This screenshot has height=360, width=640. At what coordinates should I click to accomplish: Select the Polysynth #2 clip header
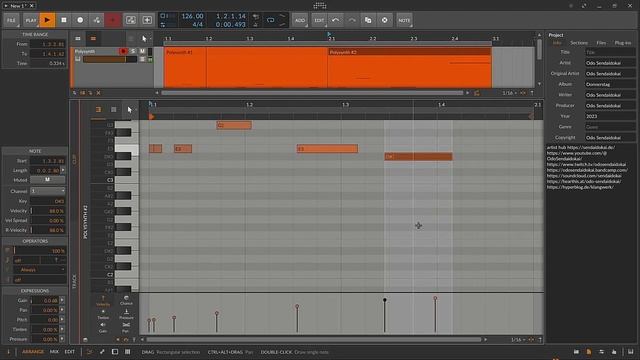pyautogui.click(x=409, y=52)
